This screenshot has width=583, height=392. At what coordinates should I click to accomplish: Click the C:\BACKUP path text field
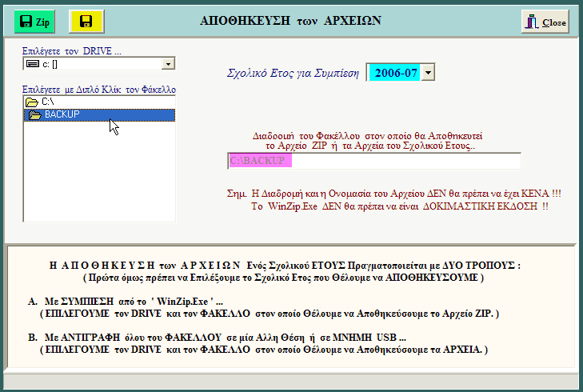tap(374, 161)
